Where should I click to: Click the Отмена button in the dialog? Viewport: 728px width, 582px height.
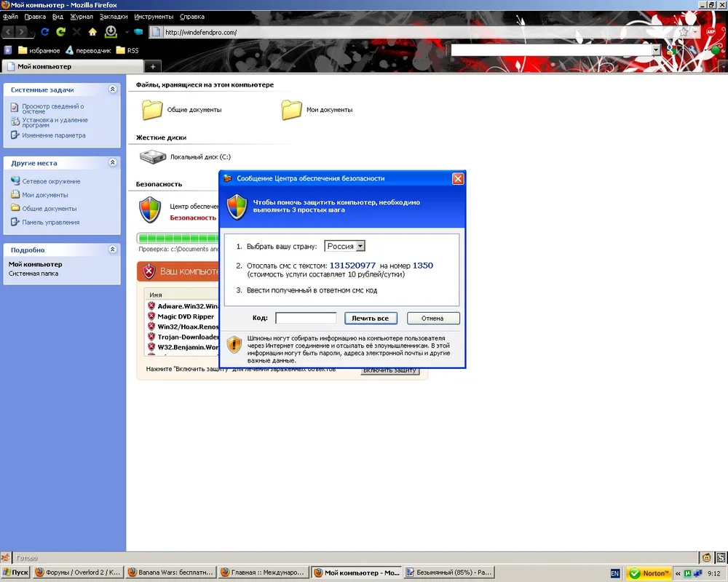pyautogui.click(x=432, y=319)
